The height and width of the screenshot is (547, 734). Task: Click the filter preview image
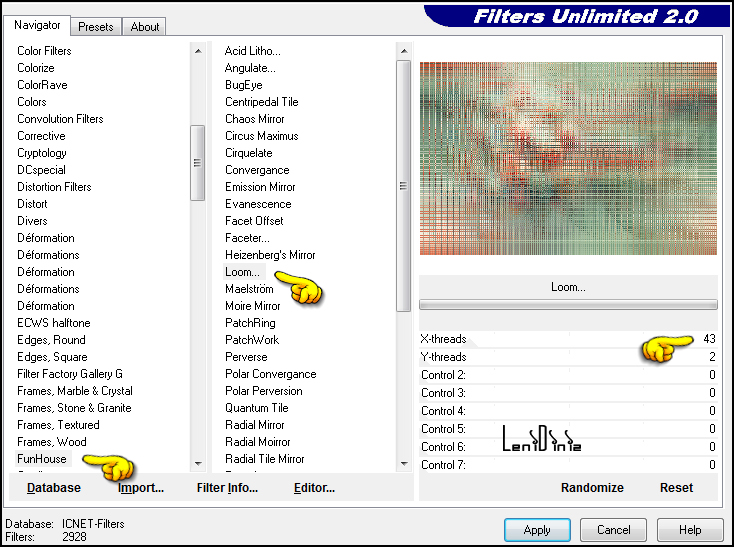tap(568, 158)
